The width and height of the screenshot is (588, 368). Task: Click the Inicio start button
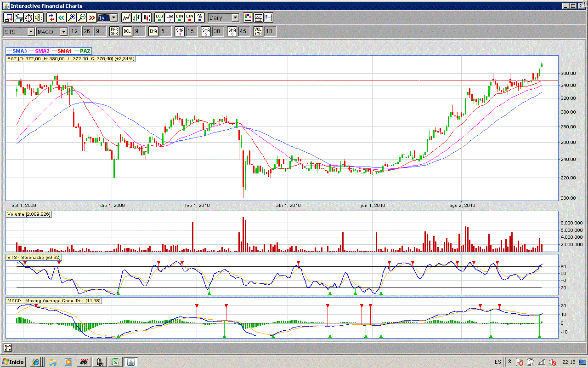[13, 362]
